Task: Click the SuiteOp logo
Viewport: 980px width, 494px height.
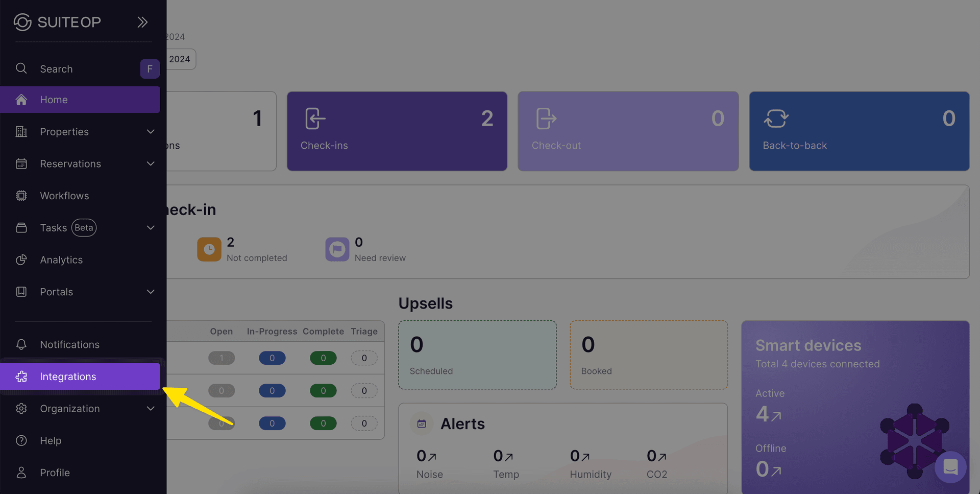Action: [21, 22]
